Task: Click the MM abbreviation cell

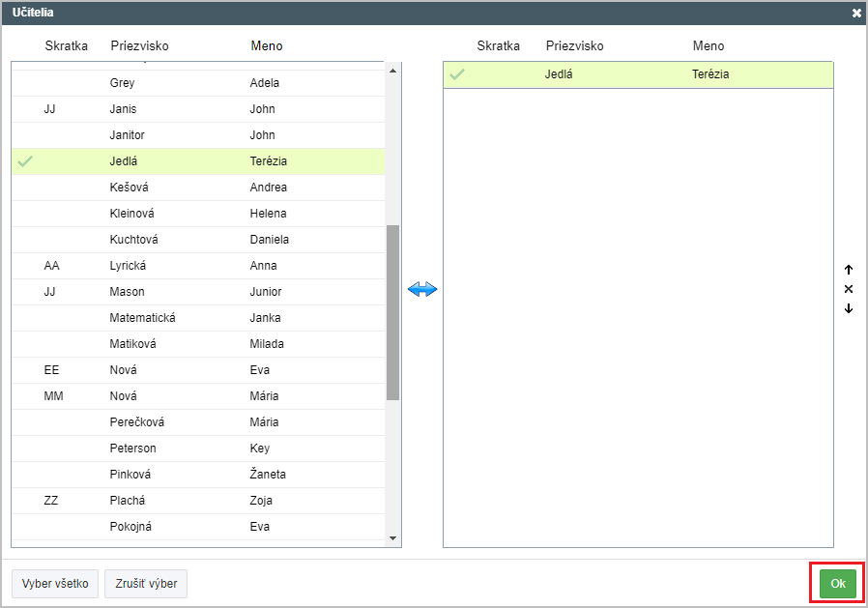Action: coord(54,396)
